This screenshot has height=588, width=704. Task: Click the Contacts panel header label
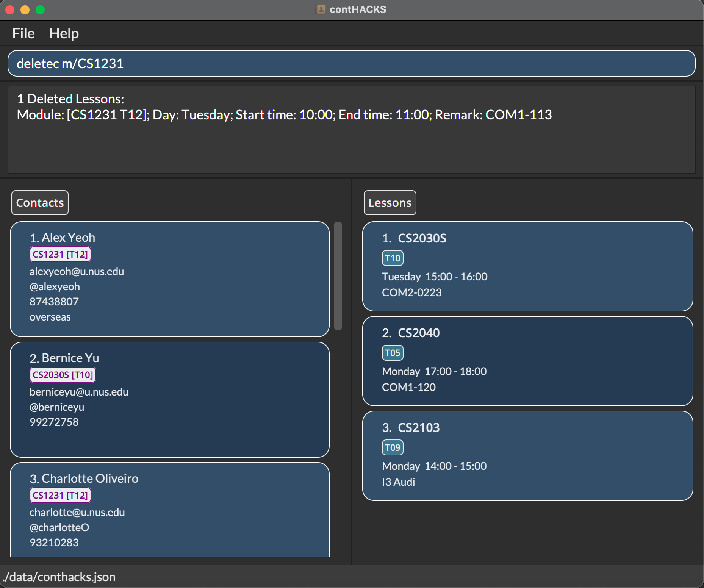click(40, 203)
